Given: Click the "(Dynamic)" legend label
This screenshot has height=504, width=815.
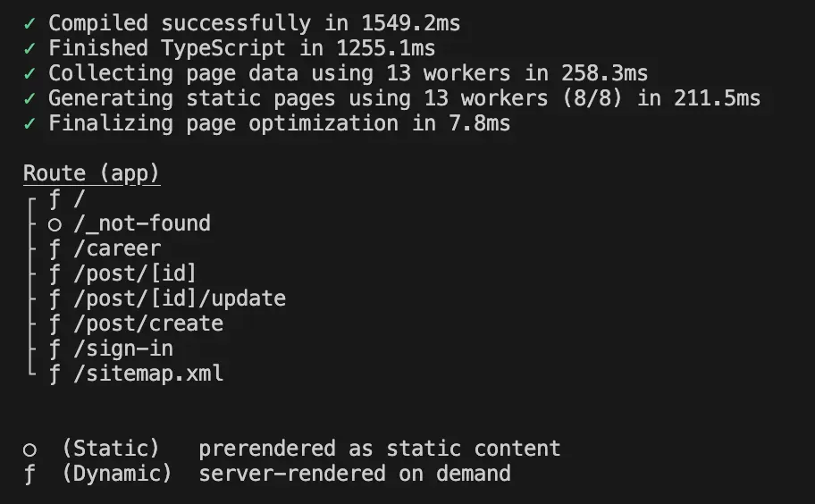Looking at the screenshot, I should pos(117,474).
